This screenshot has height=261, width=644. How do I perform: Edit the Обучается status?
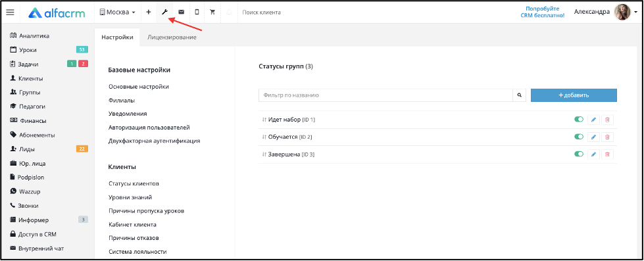[x=593, y=137]
